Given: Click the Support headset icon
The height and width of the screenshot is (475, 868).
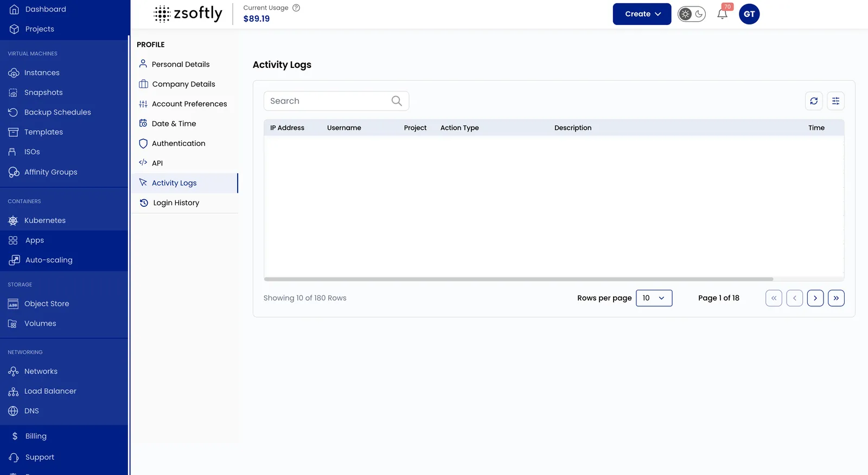Looking at the screenshot, I should click(x=14, y=457).
